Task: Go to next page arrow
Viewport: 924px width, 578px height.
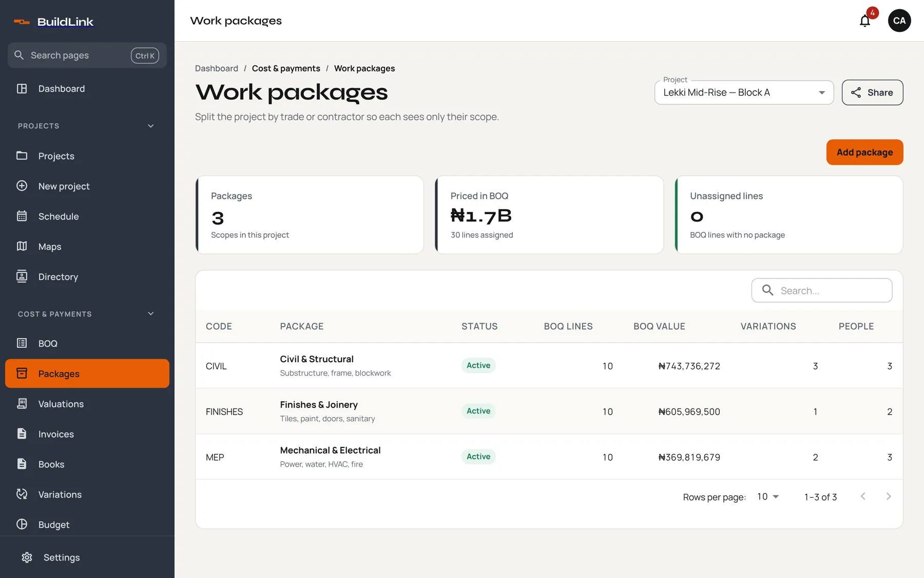Action: point(889,496)
